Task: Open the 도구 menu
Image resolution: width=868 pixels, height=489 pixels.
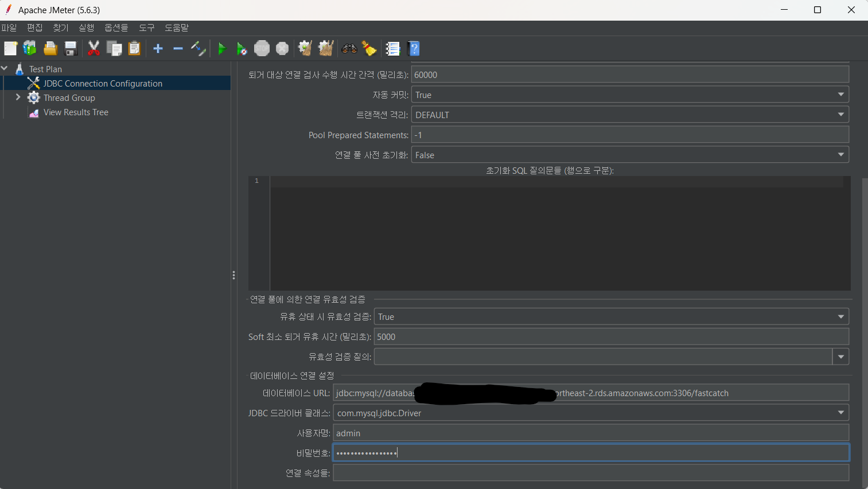Action: pyautogui.click(x=147, y=28)
